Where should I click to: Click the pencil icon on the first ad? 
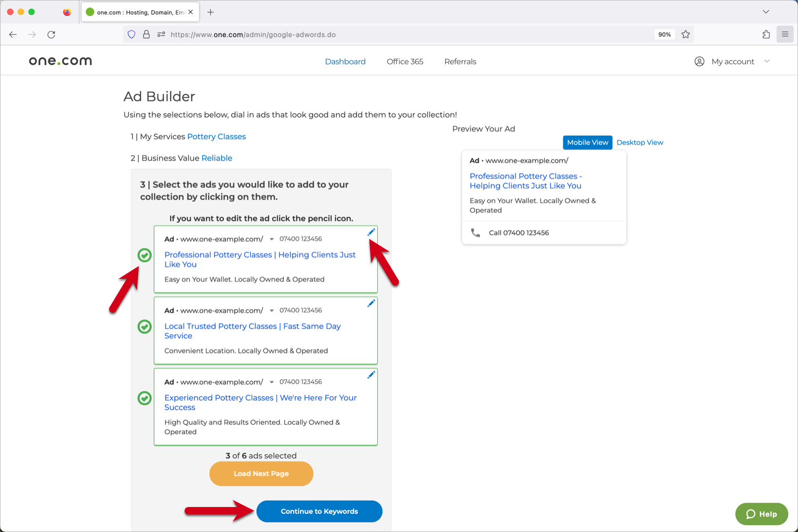click(371, 231)
